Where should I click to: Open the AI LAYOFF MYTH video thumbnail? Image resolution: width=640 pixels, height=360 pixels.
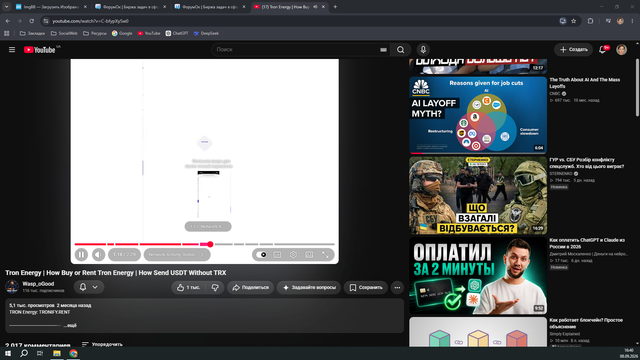[478, 115]
